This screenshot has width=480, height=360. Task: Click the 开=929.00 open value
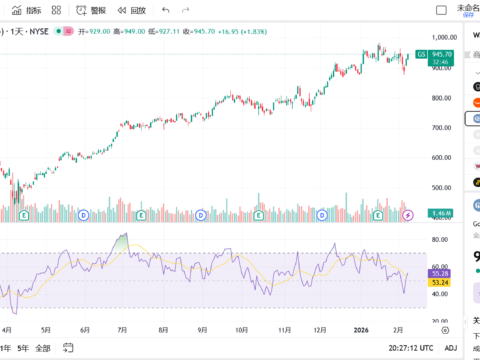(x=94, y=31)
